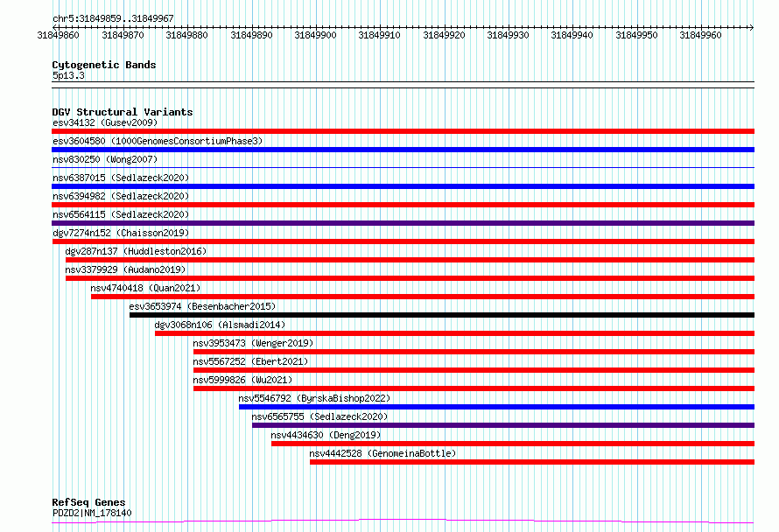Click ruler position 31849890
This screenshot has width=779, height=532.
[251, 35]
